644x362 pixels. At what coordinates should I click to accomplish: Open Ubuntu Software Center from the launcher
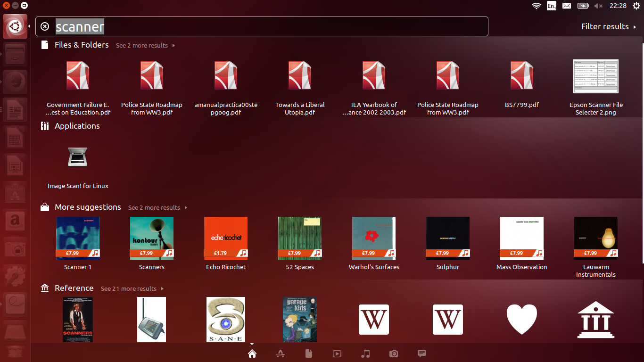pos(15,193)
